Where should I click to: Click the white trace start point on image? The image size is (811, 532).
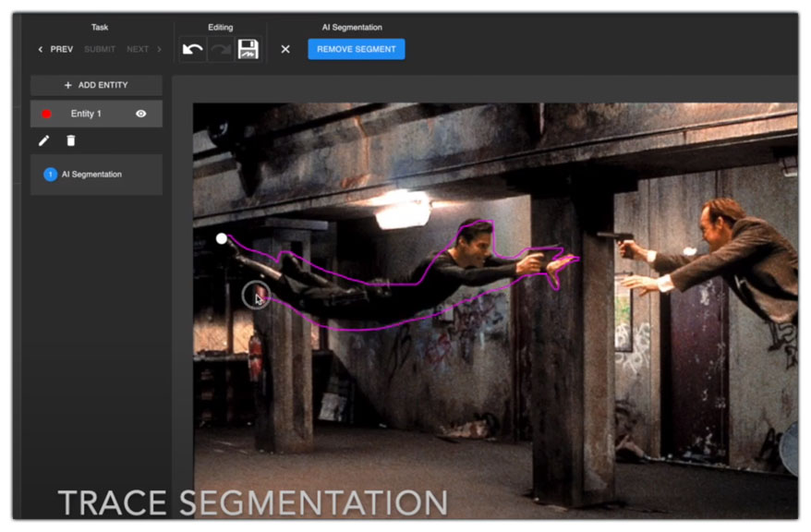(x=222, y=238)
